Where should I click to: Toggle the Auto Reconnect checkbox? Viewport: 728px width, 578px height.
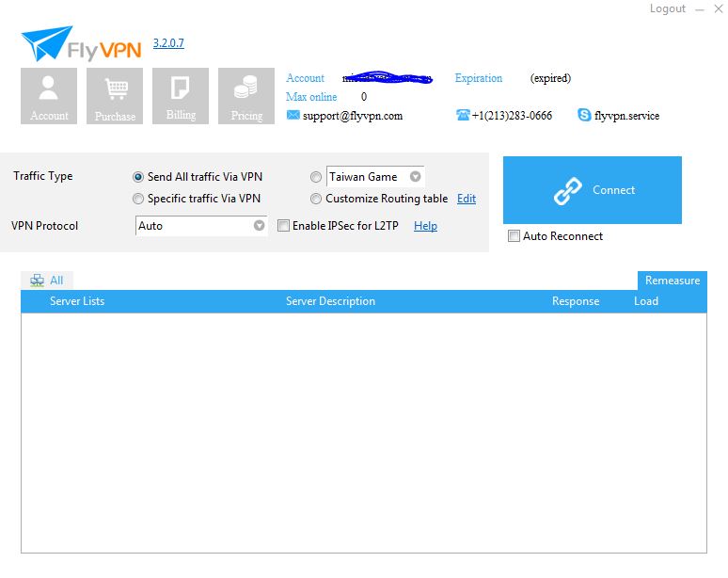coord(514,236)
